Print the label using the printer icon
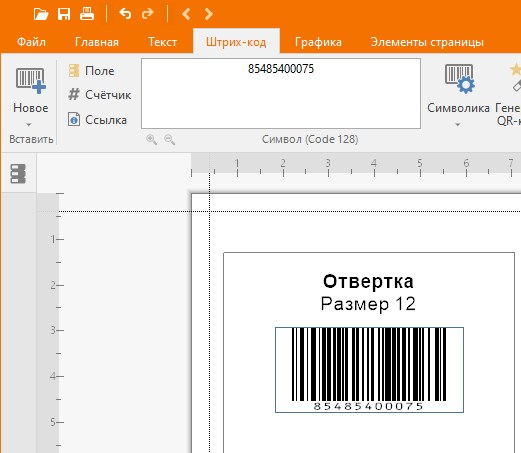Viewport: 521px width, 453px height. (x=87, y=14)
